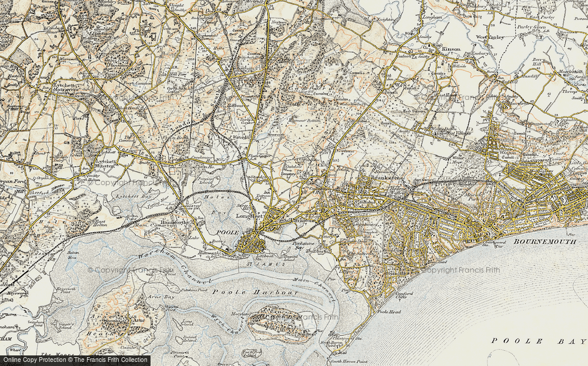
Task: Click the 'ST JAMES' label
Action: [265, 264]
